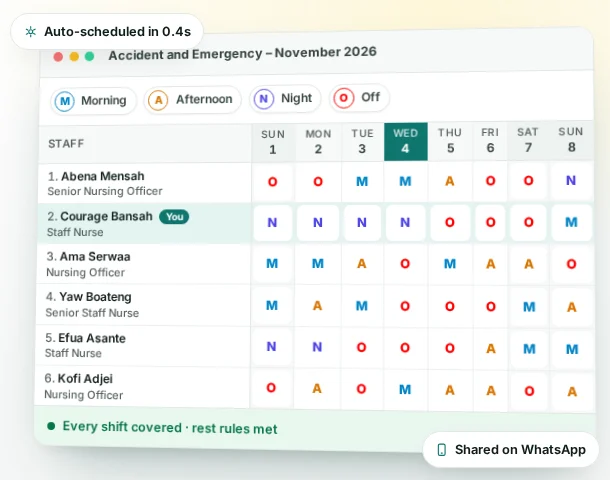Select the TUE 3 column header
The height and width of the screenshot is (480, 610).
tap(362, 141)
